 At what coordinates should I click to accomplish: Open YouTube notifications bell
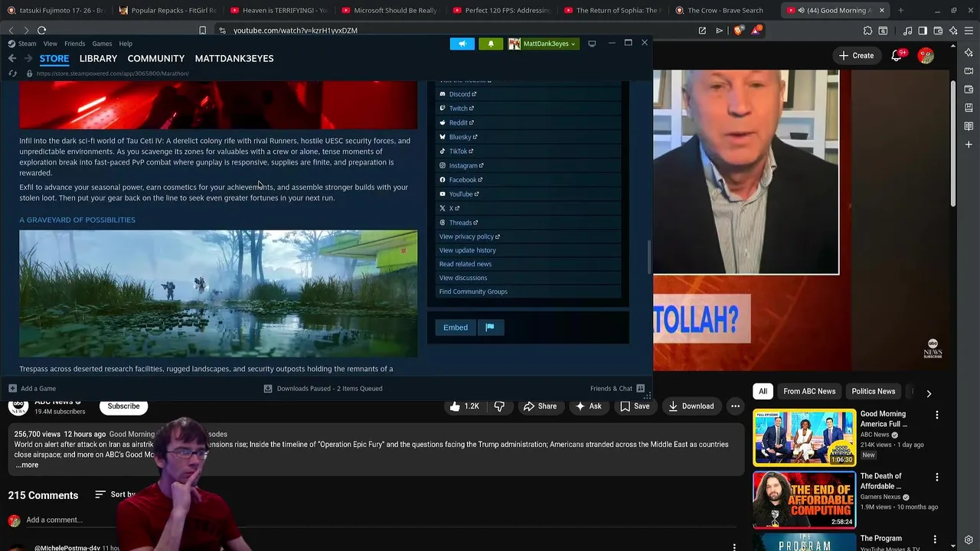point(897,55)
